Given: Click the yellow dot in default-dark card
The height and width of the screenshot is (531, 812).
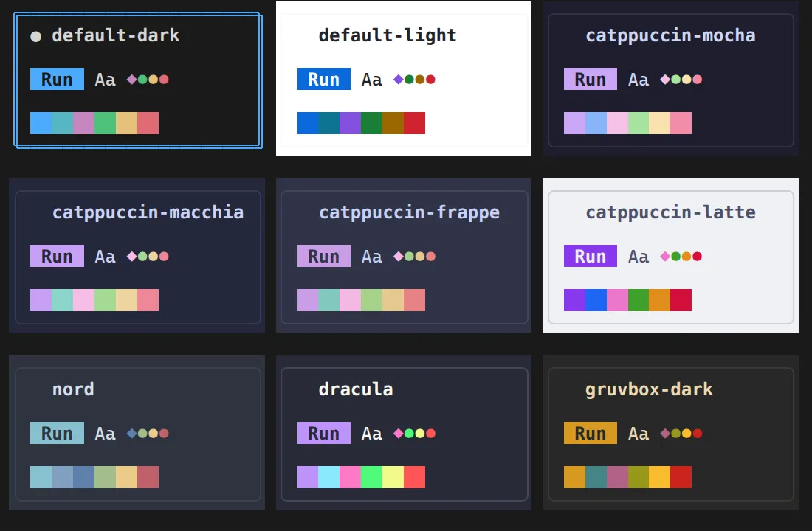Looking at the screenshot, I should [154, 79].
